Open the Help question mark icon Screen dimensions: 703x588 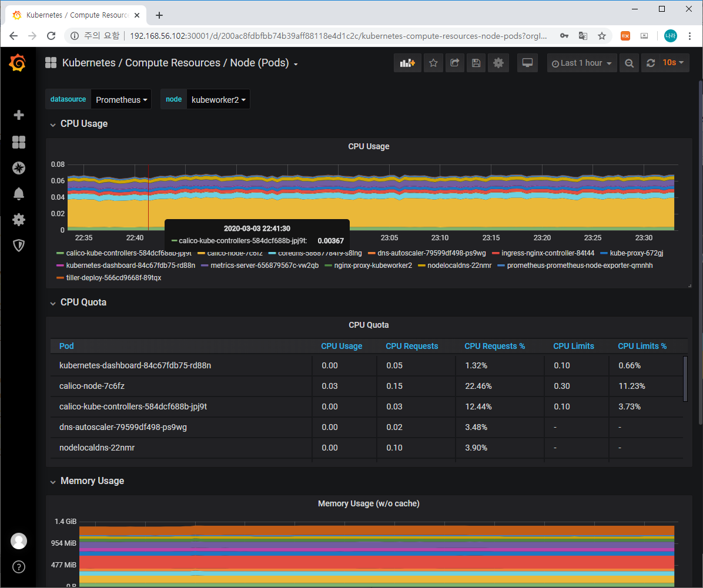coord(19,567)
